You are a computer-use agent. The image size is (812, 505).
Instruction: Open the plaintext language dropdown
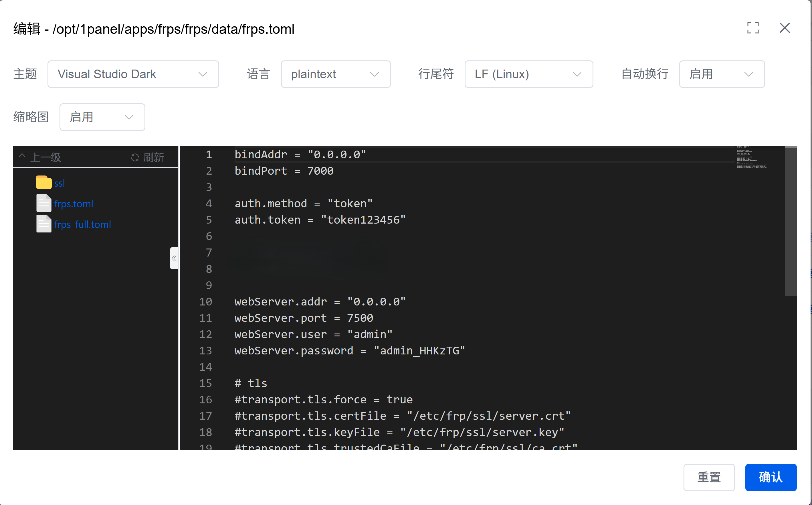[335, 74]
